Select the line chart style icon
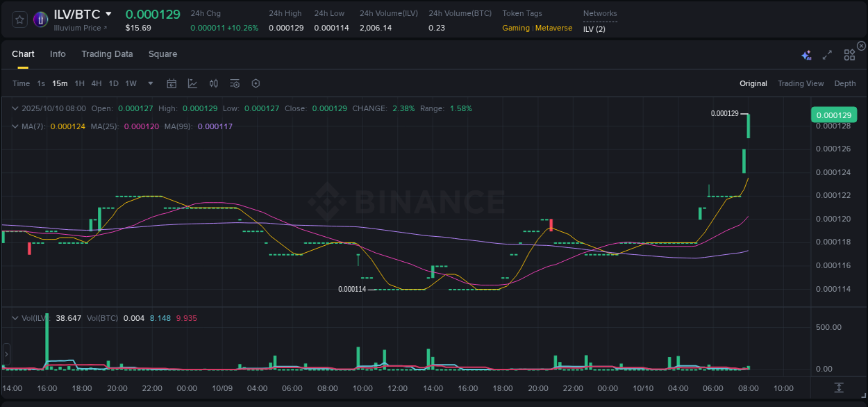This screenshot has height=407, width=868. click(x=192, y=83)
